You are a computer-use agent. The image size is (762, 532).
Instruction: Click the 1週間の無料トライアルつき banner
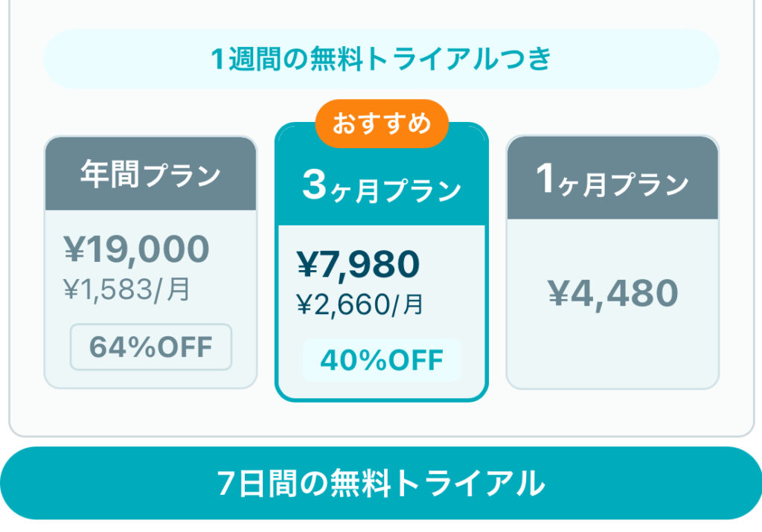[381, 58]
